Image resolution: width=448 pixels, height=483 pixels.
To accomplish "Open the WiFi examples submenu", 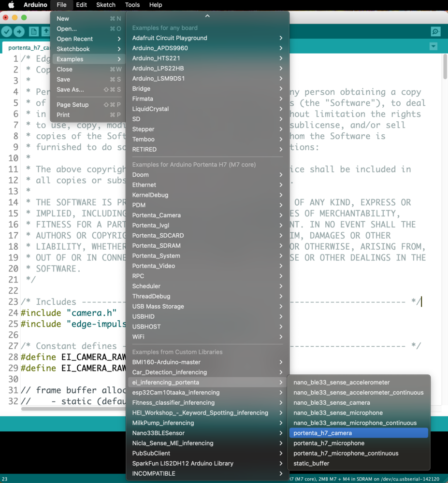I will click(207, 337).
